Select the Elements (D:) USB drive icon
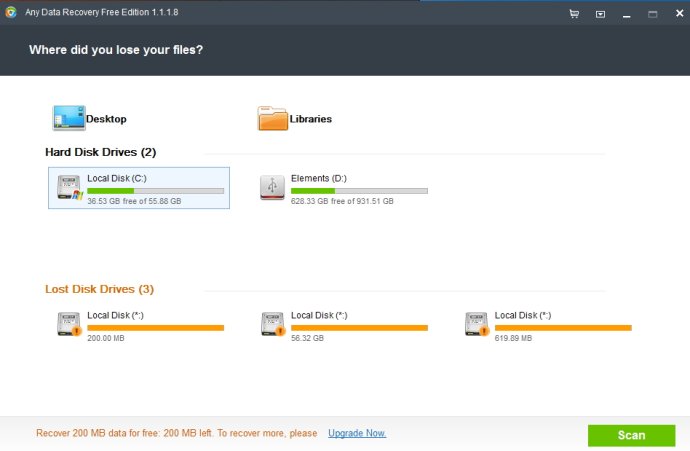Viewport: 690px width, 451px height. [272, 187]
